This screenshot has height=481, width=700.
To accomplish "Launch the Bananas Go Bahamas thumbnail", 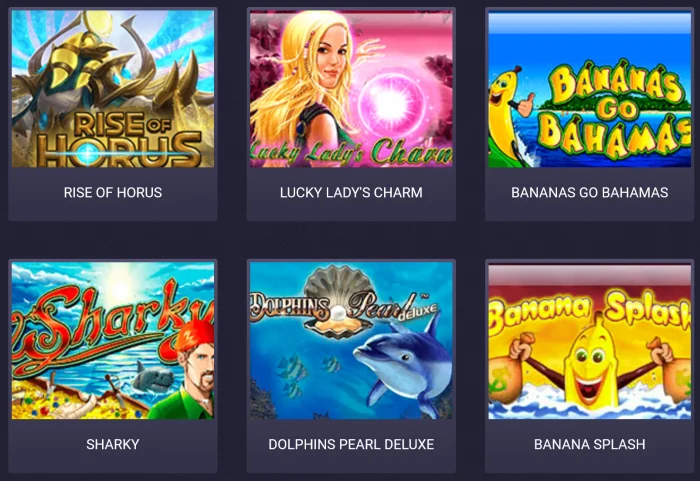I will click(x=589, y=90).
